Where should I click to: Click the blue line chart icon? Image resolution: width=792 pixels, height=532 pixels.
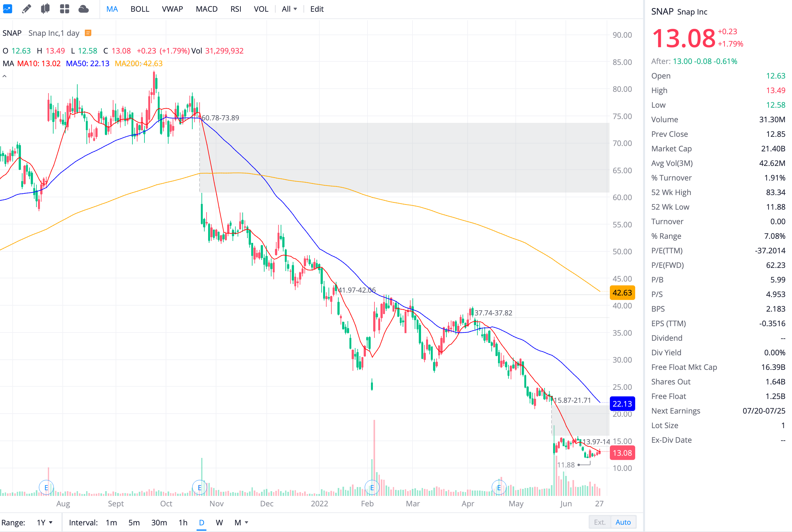point(8,9)
